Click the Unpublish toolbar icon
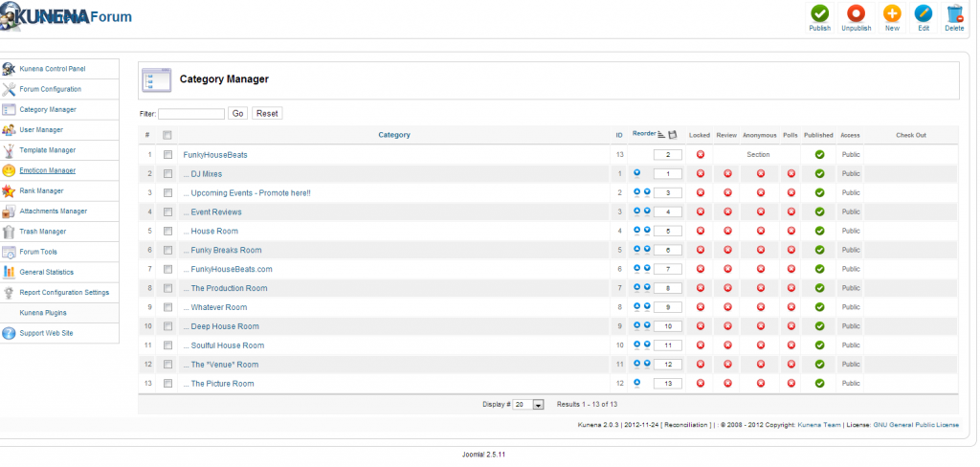Viewport: 980px width, 467px height. coord(856,13)
